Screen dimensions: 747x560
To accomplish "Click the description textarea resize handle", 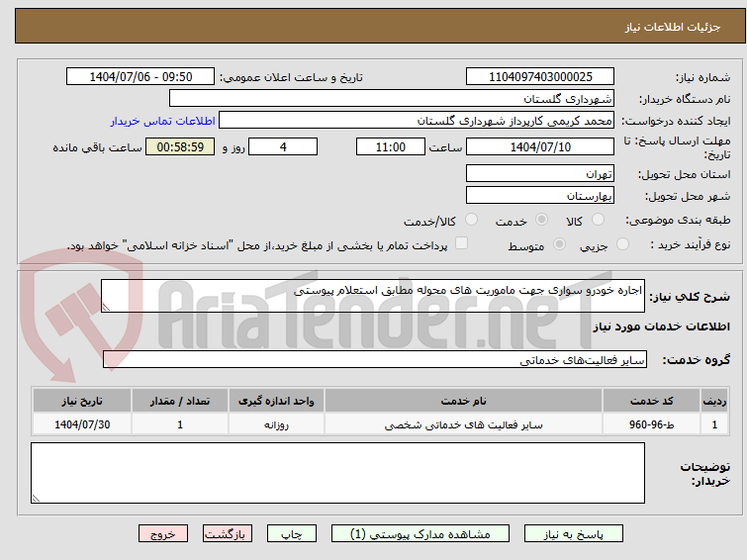I will pos(106,308).
